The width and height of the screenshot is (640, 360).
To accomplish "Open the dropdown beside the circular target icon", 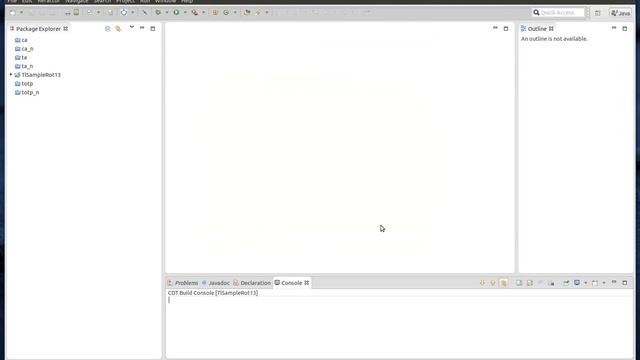I will [x=132, y=13].
